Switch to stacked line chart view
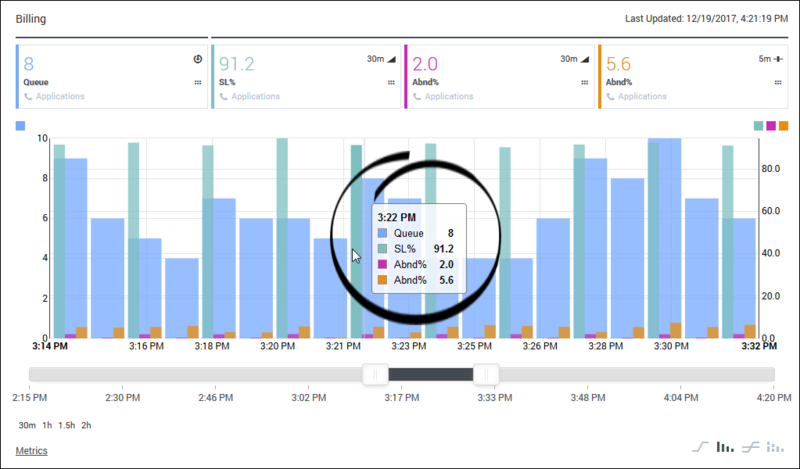 point(751,447)
